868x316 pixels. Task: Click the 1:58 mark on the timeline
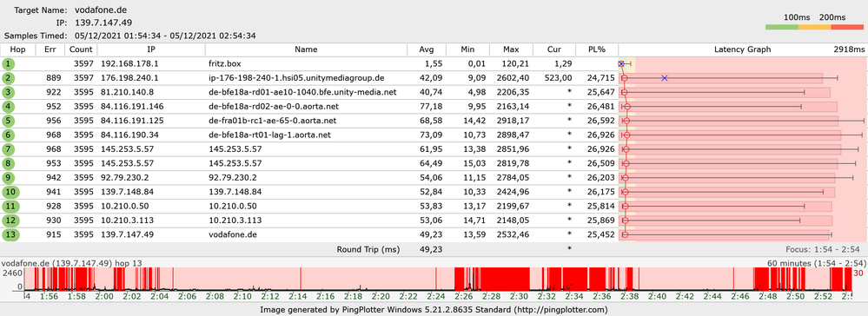(x=77, y=296)
